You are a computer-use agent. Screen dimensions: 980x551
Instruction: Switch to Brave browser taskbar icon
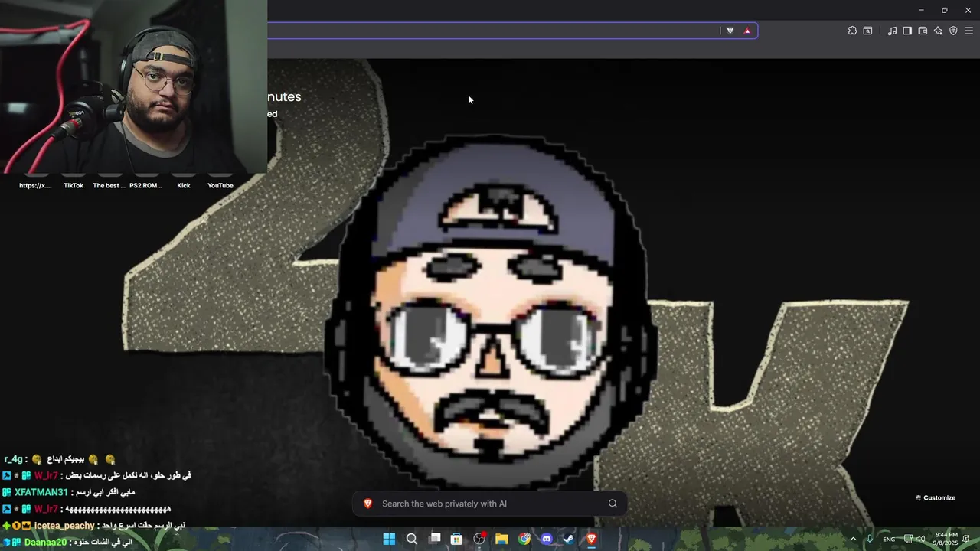591,539
